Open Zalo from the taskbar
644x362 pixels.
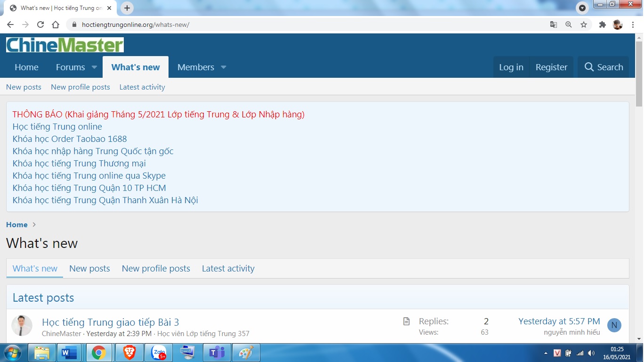click(x=159, y=353)
